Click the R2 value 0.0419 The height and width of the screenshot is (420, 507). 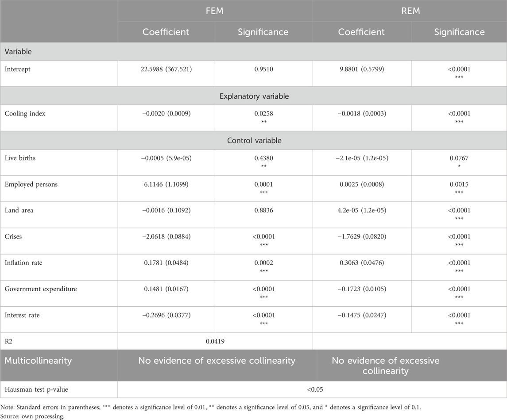215,341
